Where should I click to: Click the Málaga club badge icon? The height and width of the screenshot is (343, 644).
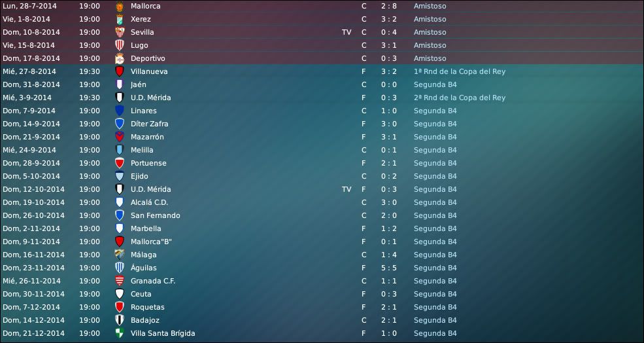(120, 255)
